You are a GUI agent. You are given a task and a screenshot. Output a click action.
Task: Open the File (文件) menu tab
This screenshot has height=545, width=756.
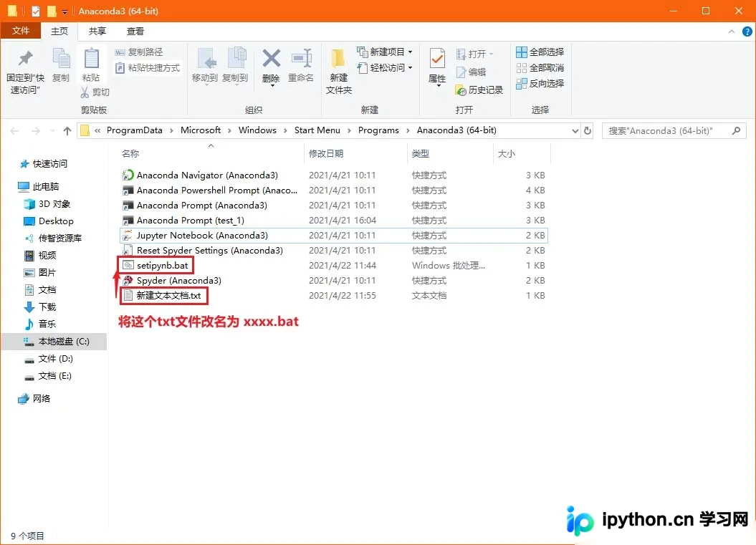[21, 31]
